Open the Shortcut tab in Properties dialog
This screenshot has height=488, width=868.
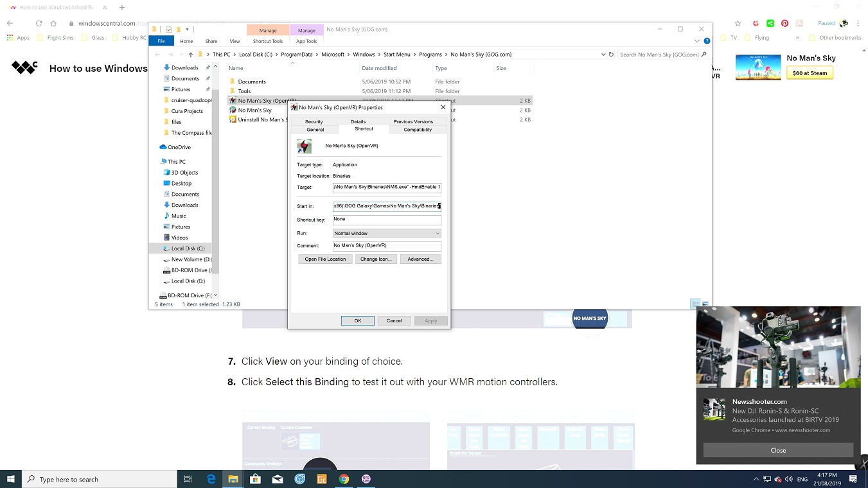coord(364,129)
